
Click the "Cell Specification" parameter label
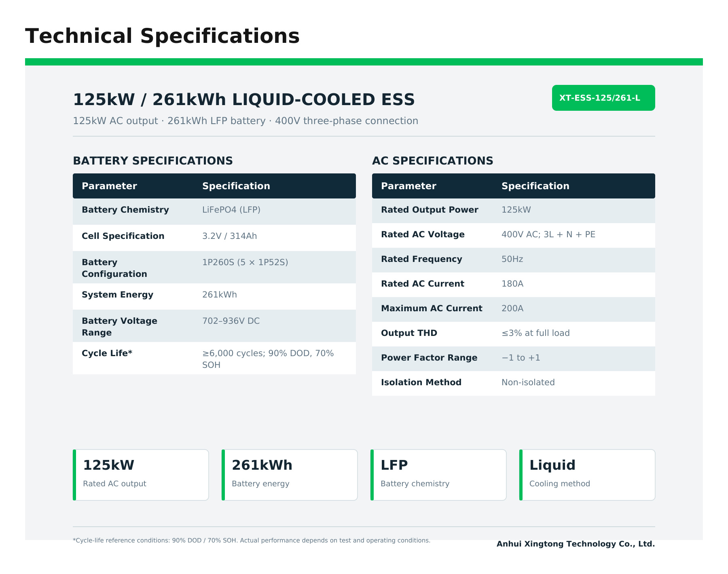tap(123, 236)
